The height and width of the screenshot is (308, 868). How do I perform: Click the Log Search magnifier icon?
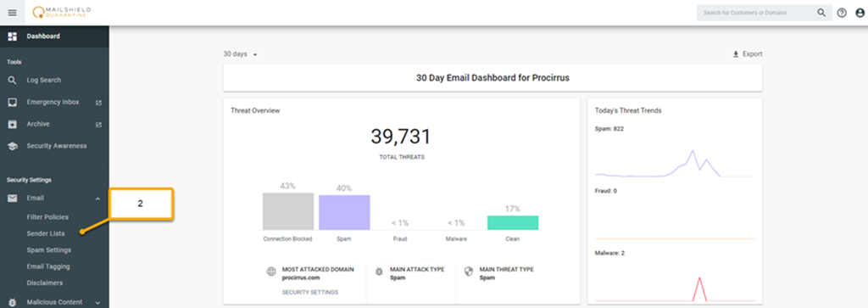coord(12,81)
